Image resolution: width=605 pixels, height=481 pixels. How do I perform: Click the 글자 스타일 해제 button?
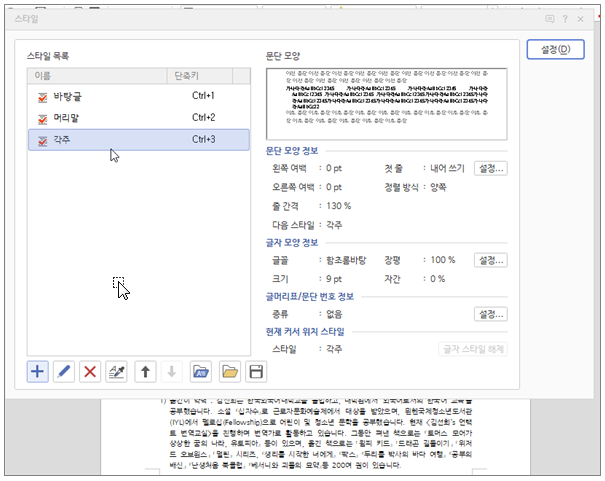tap(473, 349)
